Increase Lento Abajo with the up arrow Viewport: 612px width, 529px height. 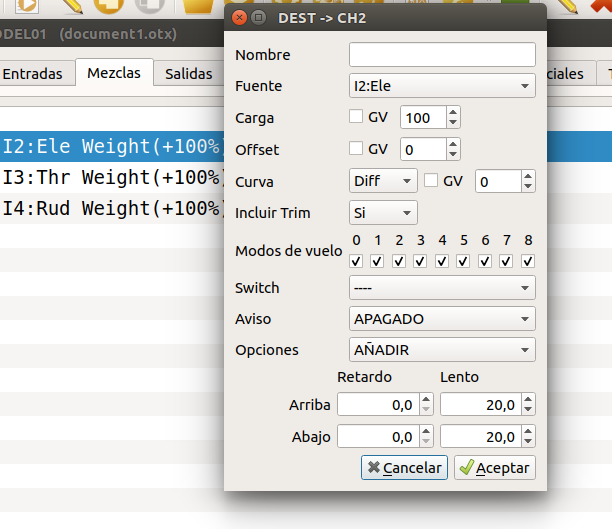528,431
